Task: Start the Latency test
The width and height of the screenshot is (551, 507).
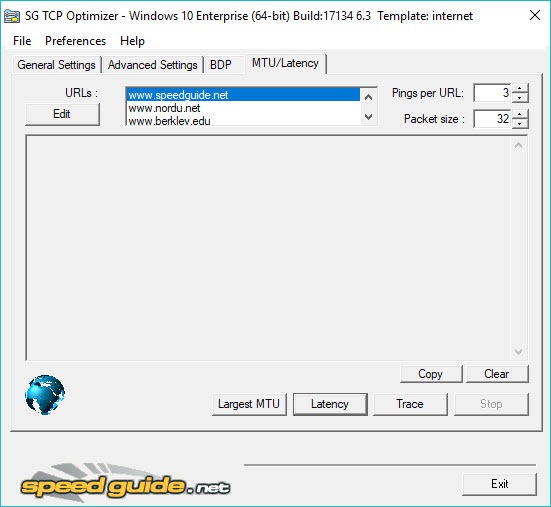Action: tap(330, 404)
